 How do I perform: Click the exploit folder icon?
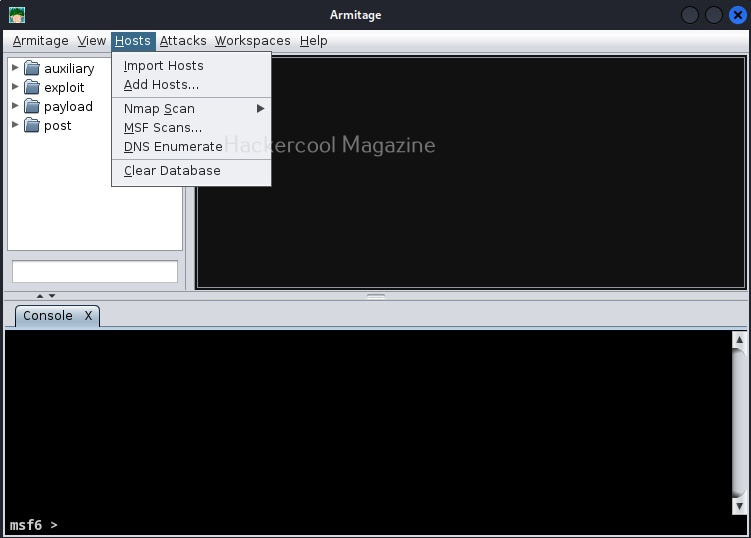pos(32,87)
